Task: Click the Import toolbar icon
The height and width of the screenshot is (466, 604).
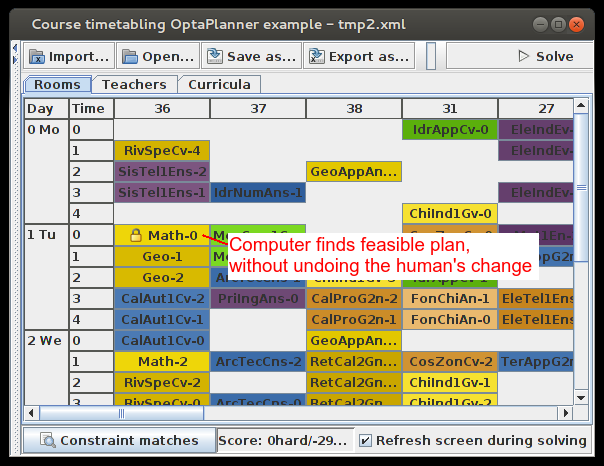Action: [x=35, y=57]
